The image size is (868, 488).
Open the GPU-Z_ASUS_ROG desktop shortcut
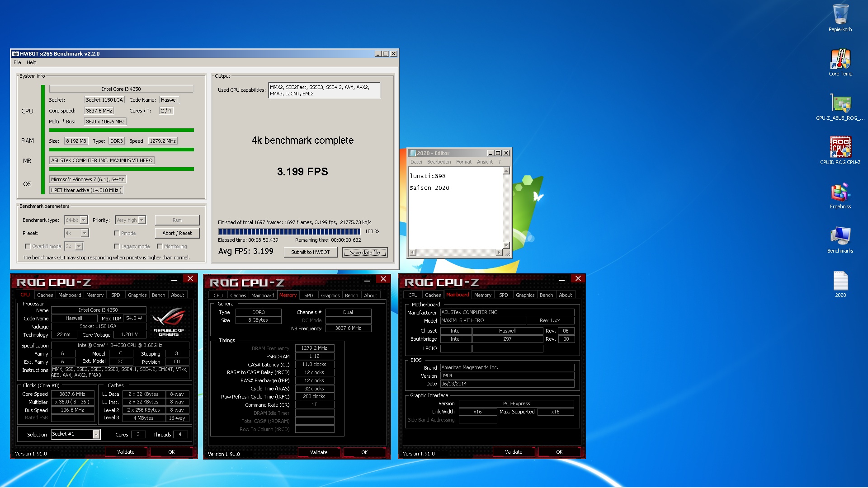pos(840,107)
